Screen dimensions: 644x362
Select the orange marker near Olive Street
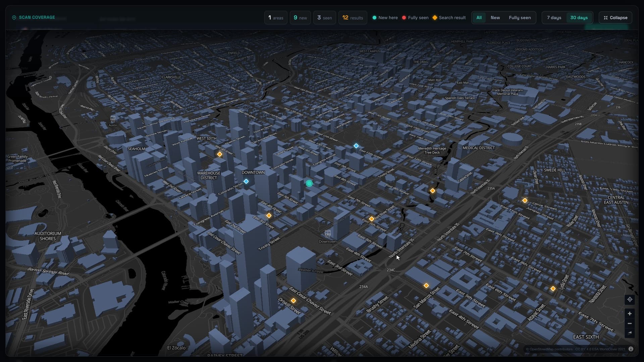[525, 200]
